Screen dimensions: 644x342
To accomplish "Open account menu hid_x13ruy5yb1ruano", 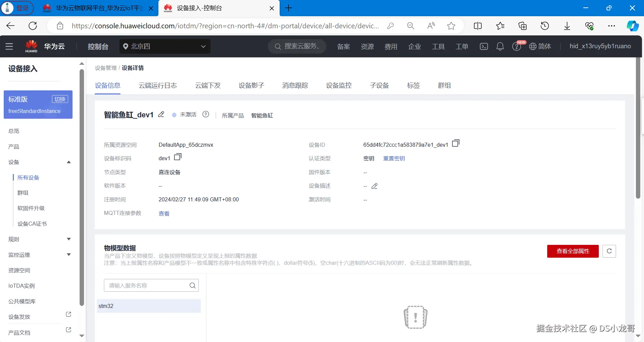I will coord(600,46).
